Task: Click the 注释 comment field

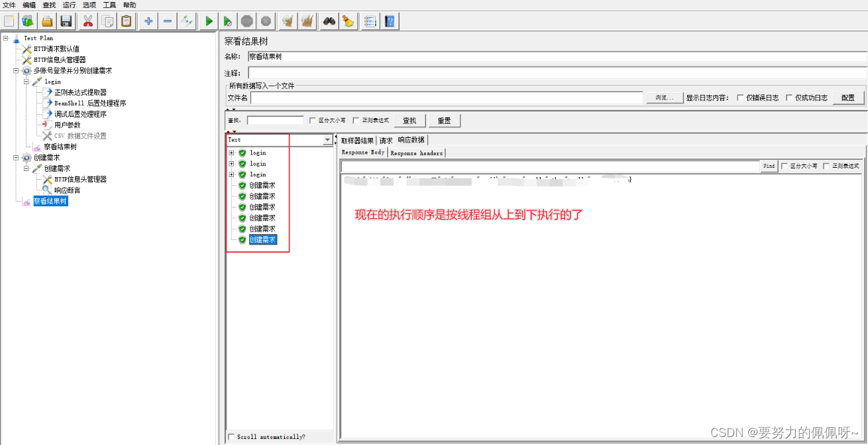Action: (557, 72)
